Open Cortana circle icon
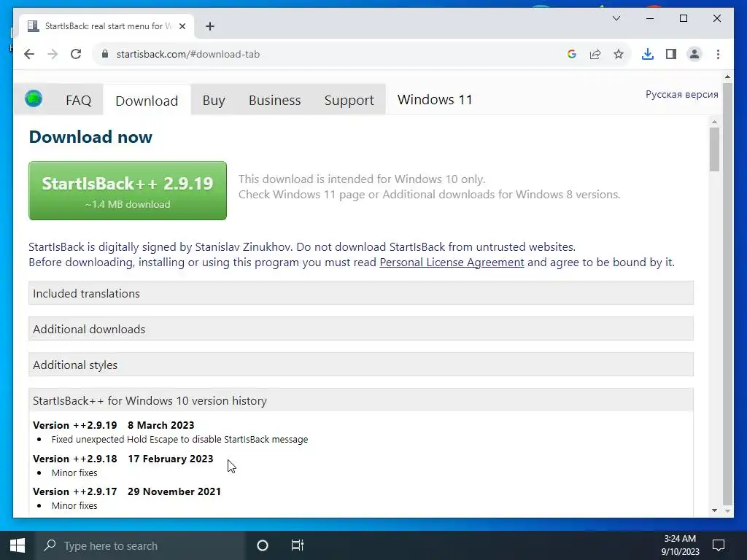 [263, 545]
